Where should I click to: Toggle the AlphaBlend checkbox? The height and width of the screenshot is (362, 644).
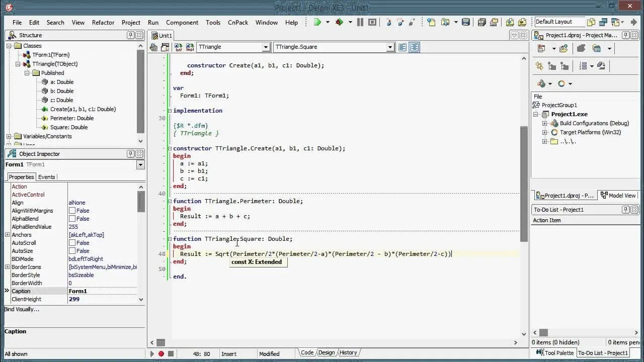pyautogui.click(x=72, y=219)
